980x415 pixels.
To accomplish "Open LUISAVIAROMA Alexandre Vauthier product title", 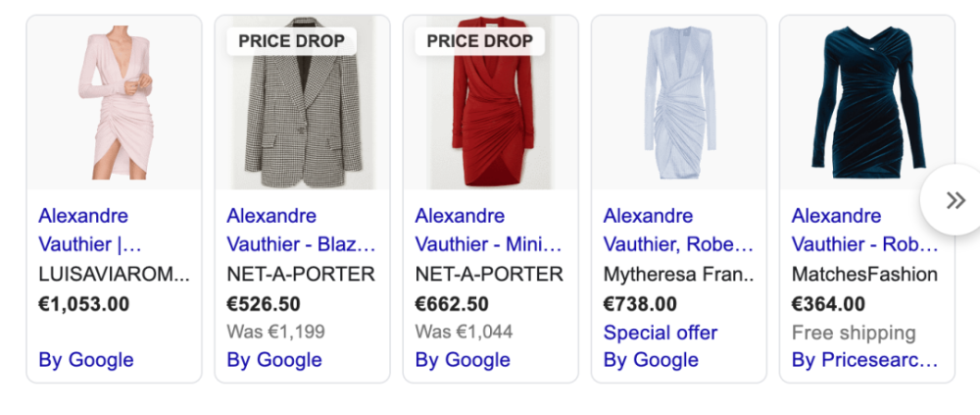I will click(x=88, y=230).
